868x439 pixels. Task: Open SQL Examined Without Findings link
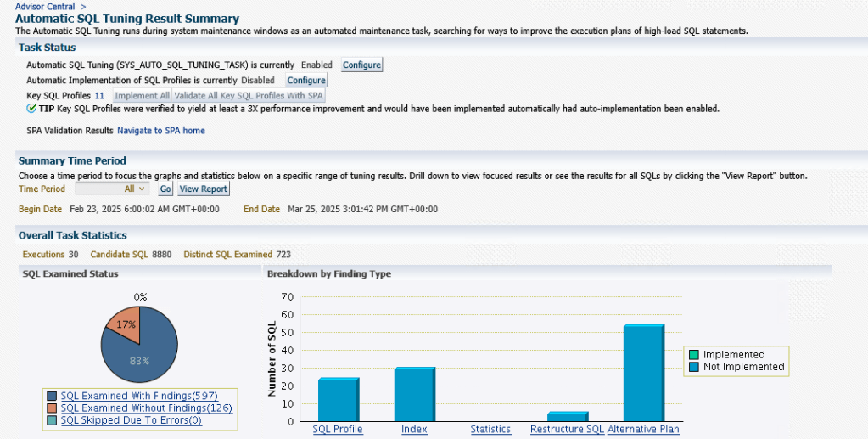(x=146, y=408)
